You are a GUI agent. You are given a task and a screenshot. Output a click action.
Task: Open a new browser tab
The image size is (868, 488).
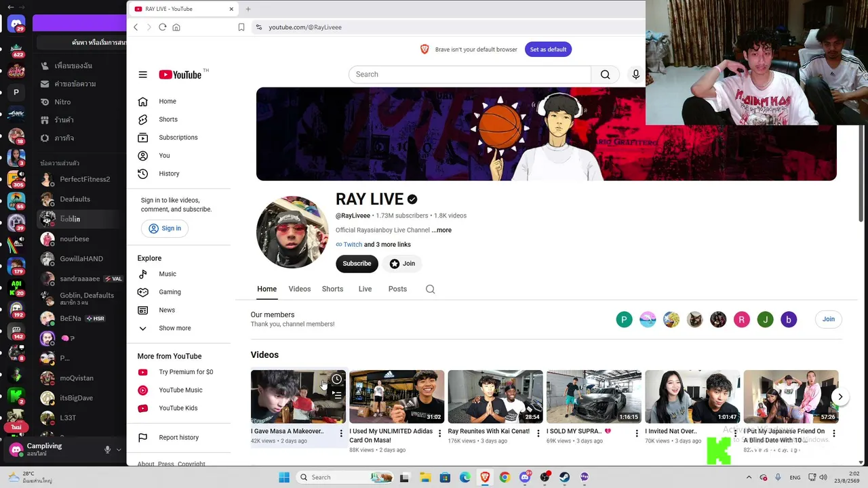[x=248, y=9]
